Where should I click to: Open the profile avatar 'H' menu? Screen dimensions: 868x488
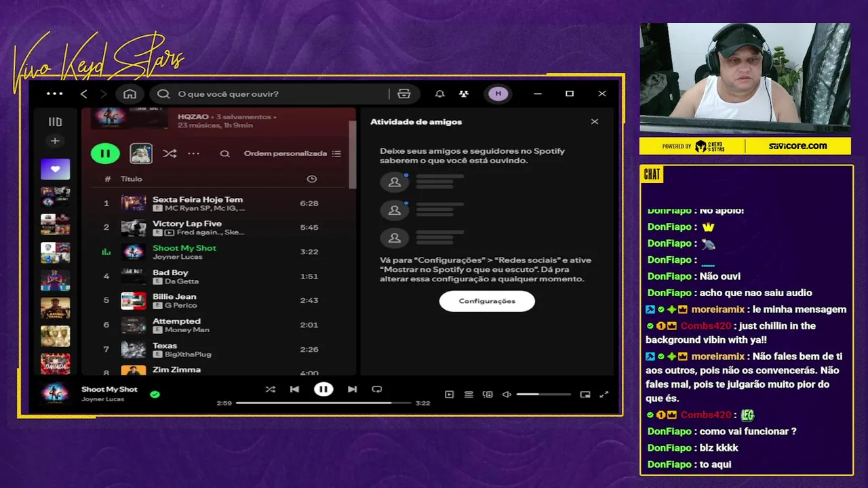pyautogui.click(x=498, y=94)
